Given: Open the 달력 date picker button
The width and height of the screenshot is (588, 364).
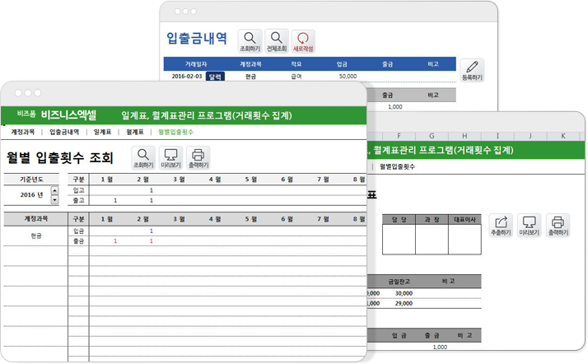Looking at the screenshot, I should coord(215,76).
